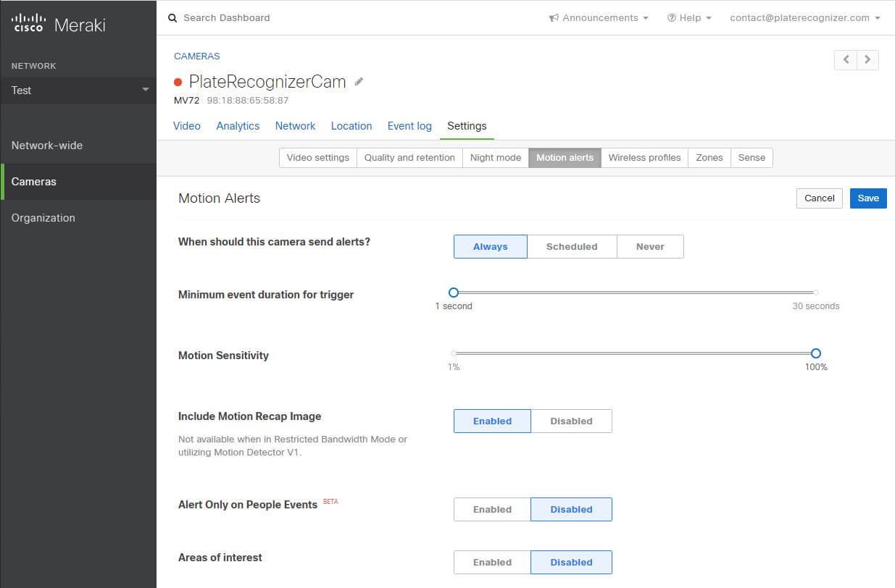Image resolution: width=895 pixels, height=588 pixels.
Task: Click the Announcements megaphone icon
Action: coord(554,18)
